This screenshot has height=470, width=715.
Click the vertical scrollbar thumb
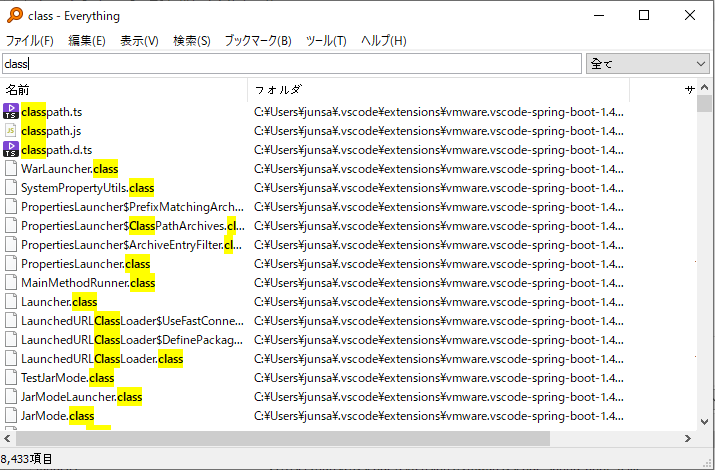[x=705, y=103]
